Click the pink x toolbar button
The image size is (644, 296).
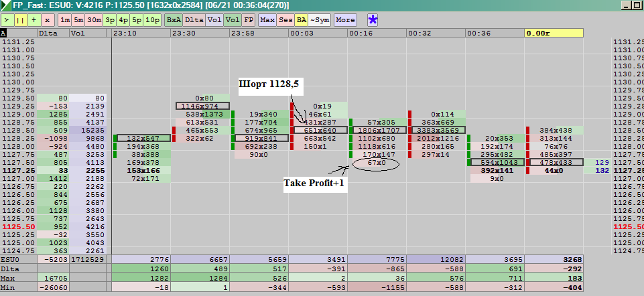click(47, 20)
